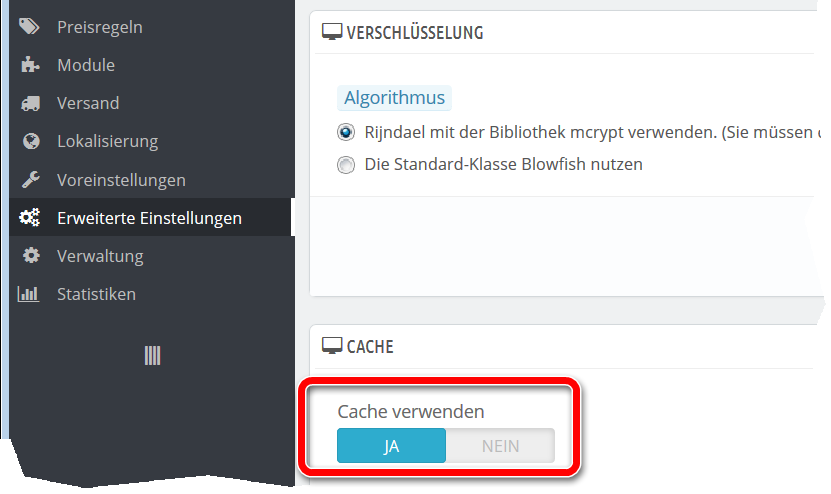The width and height of the screenshot is (831, 494).
Task: Open the Statistiken menu entry
Action: pyautogui.click(x=96, y=294)
